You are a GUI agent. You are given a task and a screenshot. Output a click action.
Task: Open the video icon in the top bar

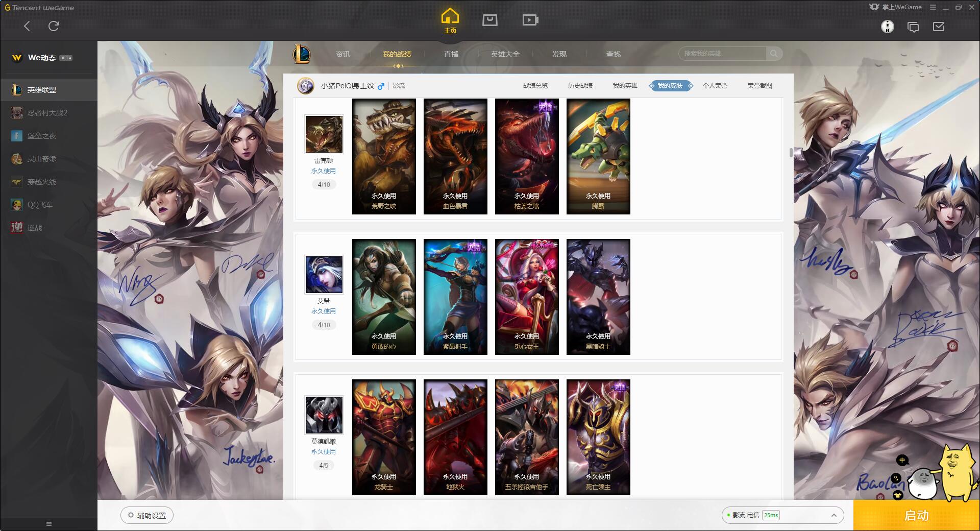click(x=530, y=20)
